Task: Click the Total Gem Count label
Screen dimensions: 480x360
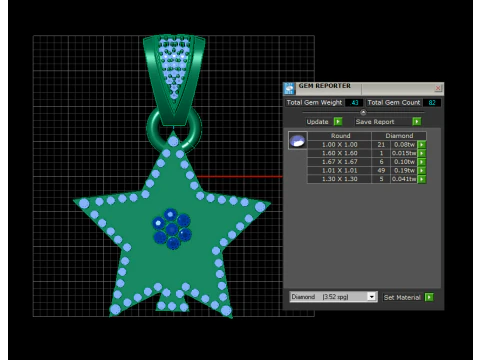Action: pos(394,103)
